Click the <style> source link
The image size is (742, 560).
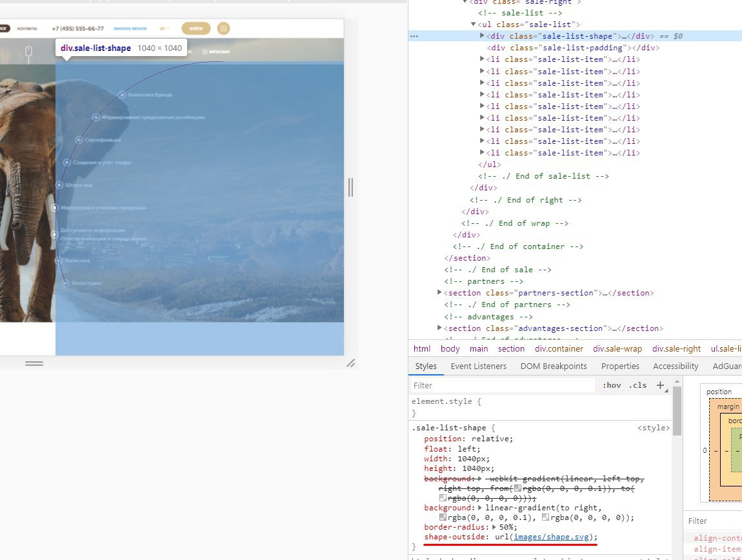[654, 428]
